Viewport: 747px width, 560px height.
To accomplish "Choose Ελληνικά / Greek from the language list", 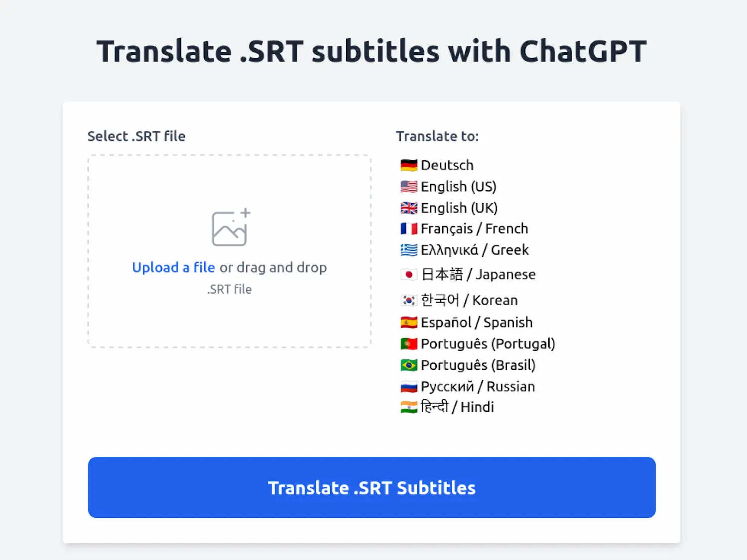I will [474, 250].
